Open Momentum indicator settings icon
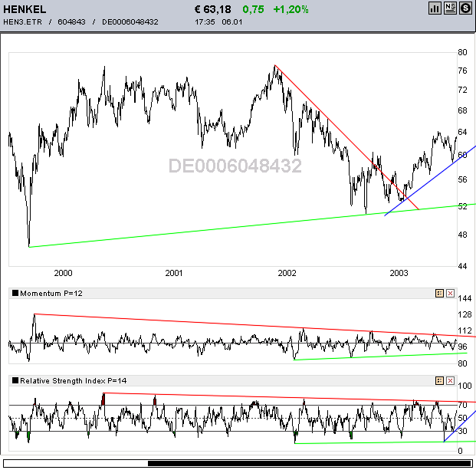Screen dimensions: 476x470 pos(439,294)
